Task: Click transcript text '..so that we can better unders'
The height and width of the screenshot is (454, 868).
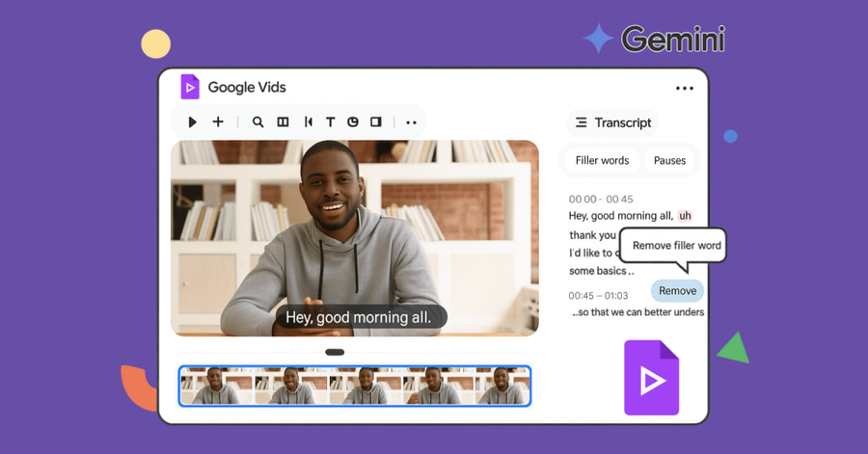Action: (x=638, y=312)
